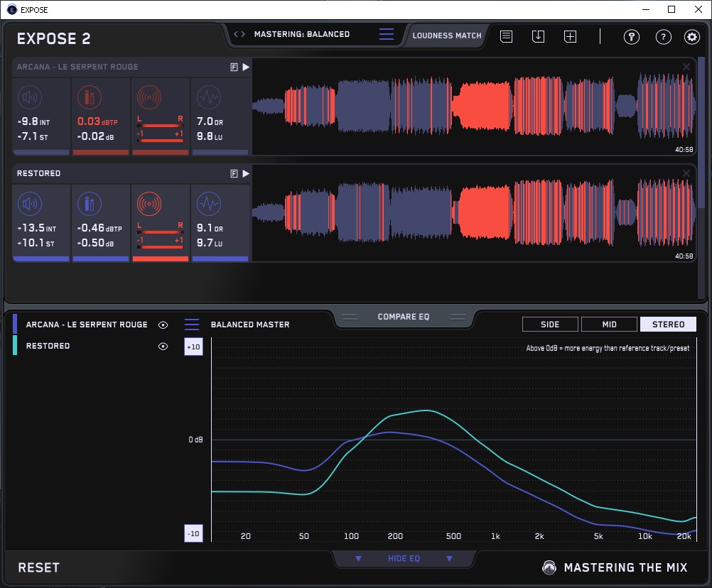
Task: Click the add track plus icon
Action: point(571,36)
